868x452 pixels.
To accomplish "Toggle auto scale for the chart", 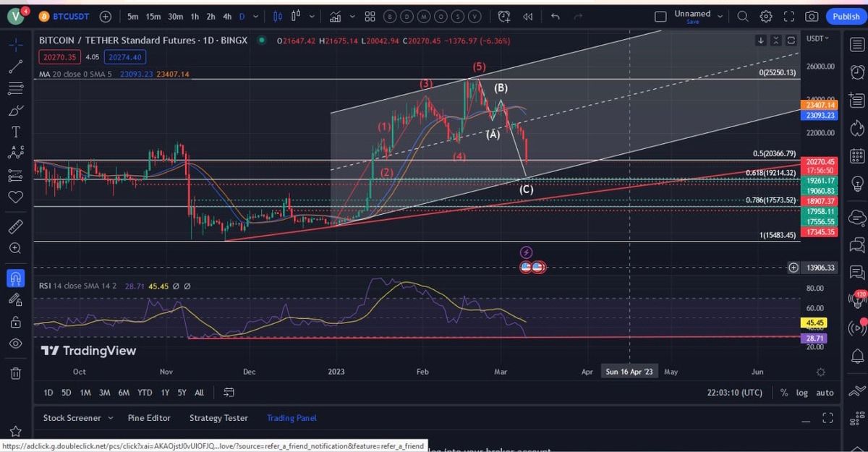I will point(825,393).
